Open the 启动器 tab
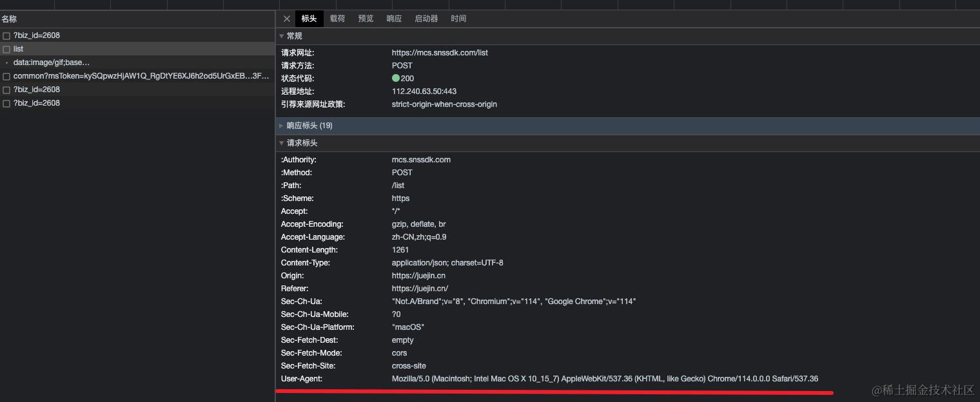This screenshot has width=980, height=402. tap(426, 19)
